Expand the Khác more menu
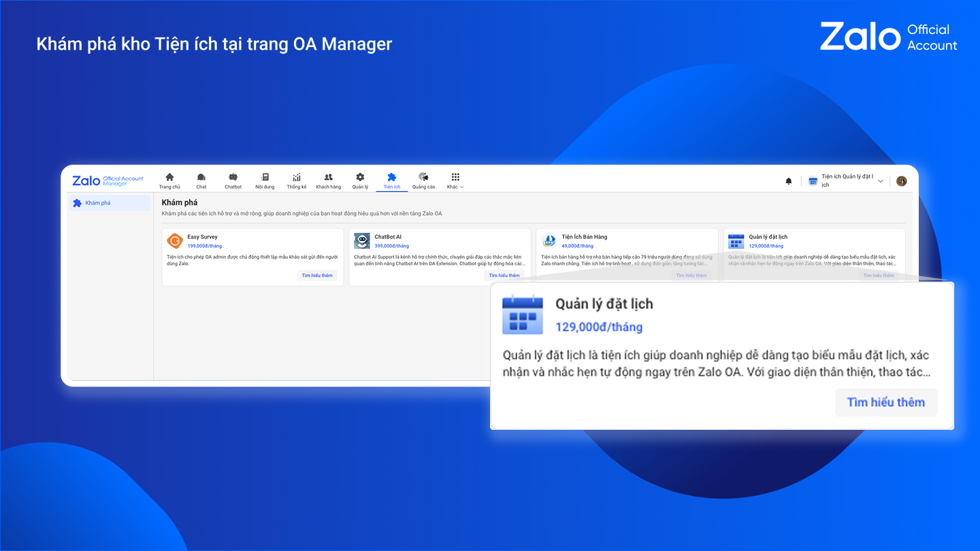Viewport: 980px width, 551px height. click(x=455, y=180)
